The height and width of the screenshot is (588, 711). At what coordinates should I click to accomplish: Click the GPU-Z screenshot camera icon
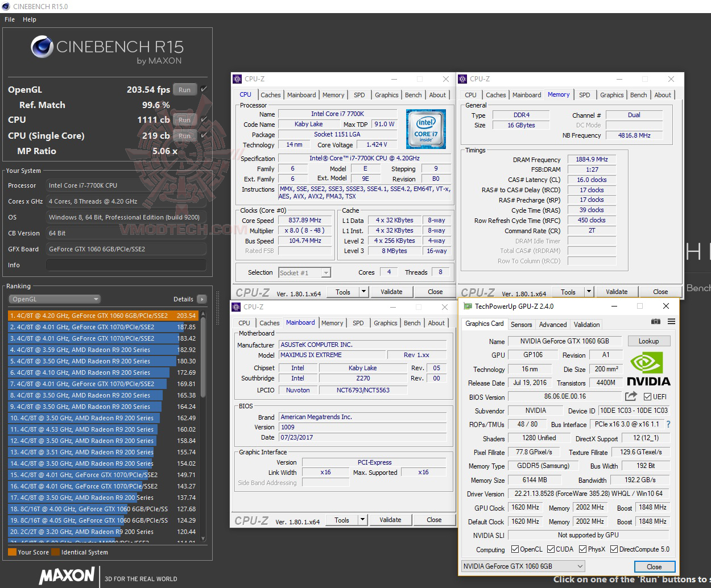coord(656,321)
